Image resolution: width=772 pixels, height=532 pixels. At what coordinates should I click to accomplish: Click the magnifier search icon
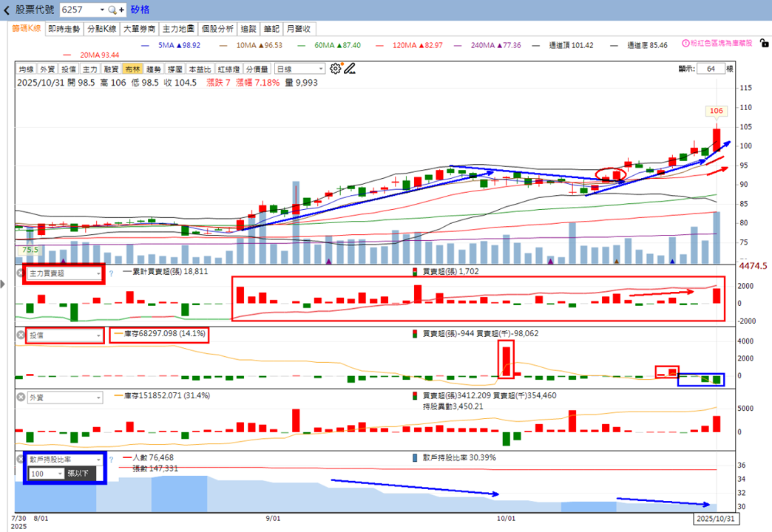click(112, 10)
